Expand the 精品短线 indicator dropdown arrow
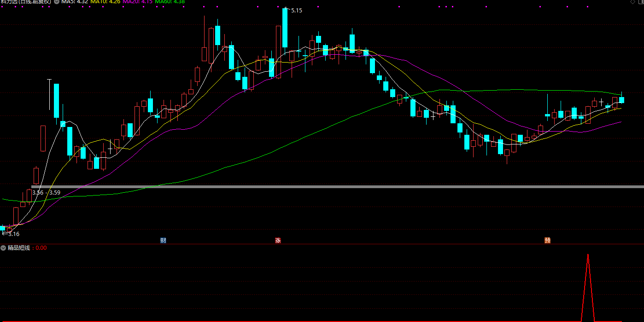This screenshot has height=322, width=644. pyautogui.click(x=4, y=248)
